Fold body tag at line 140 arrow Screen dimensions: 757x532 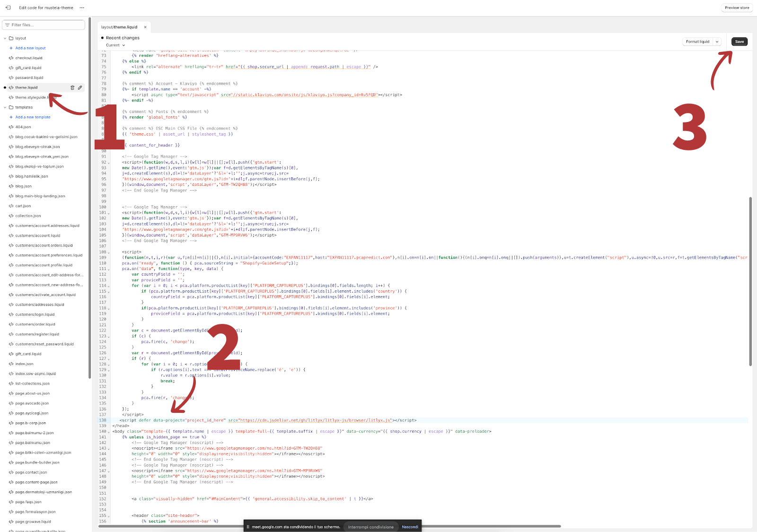click(x=109, y=432)
